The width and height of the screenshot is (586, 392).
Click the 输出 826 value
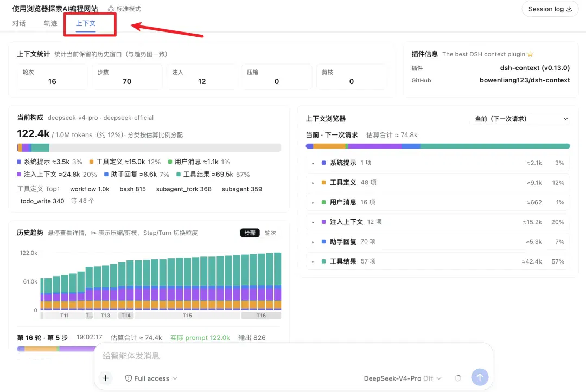click(252, 337)
